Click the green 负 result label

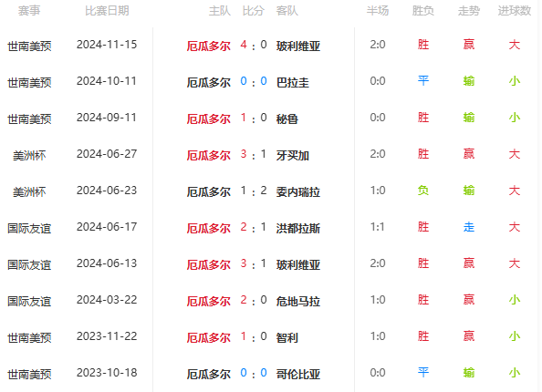[x=423, y=191]
